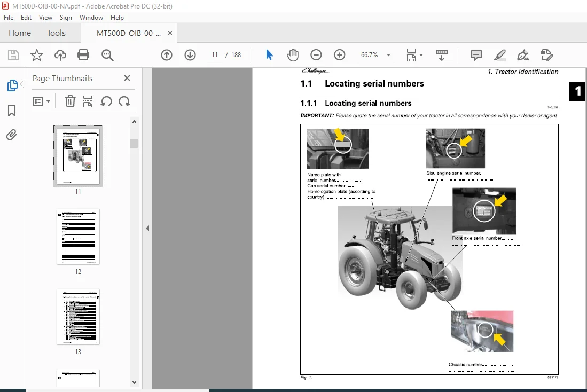Click the thumbnails scroll down arrow
Viewport: 587px width, 392px height.
tap(135, 382)
